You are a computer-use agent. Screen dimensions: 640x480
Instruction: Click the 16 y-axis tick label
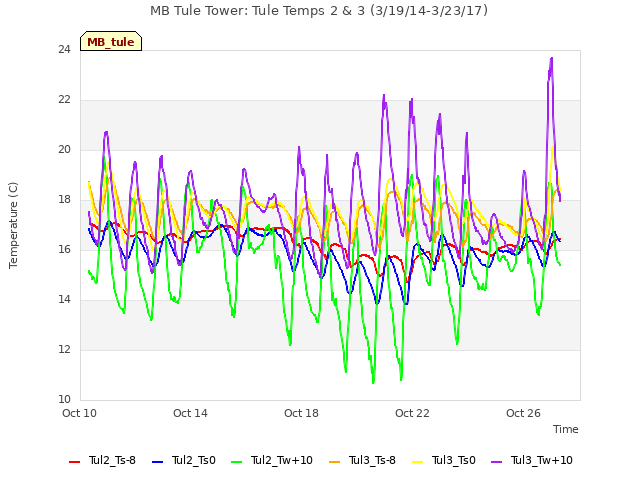point(64,250)
